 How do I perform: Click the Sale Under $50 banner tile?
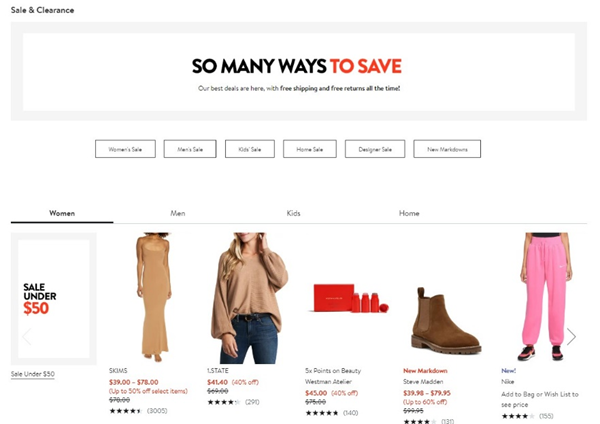(x=54, y=298)
